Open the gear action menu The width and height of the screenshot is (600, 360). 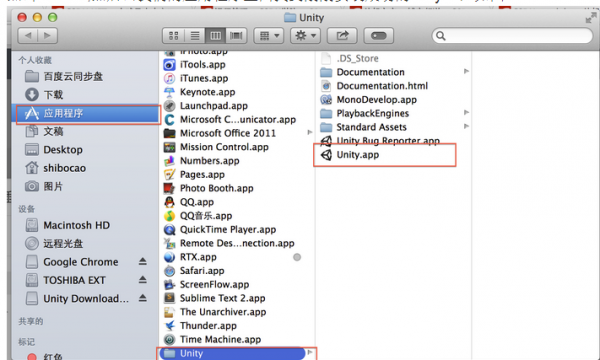coord(305,36)
